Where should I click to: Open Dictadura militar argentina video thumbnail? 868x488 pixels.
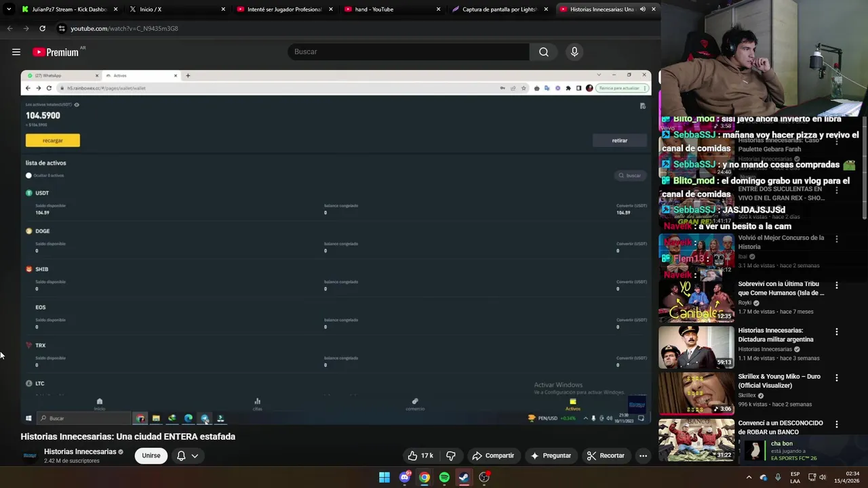tap(696, 347)
